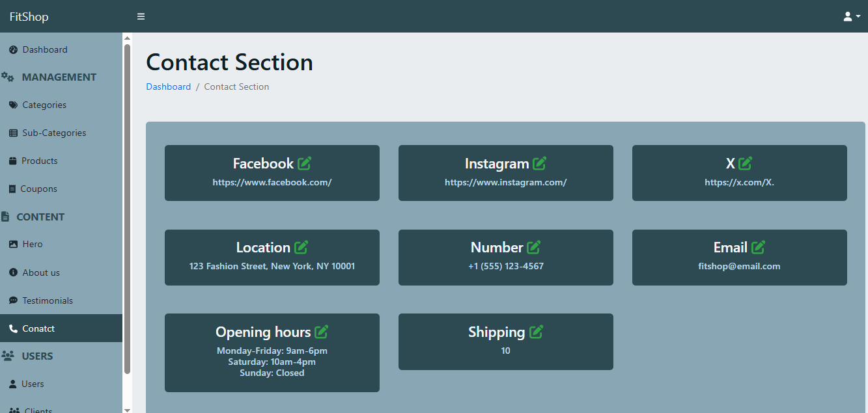Edit the Email entry via pencil icon

758,247
